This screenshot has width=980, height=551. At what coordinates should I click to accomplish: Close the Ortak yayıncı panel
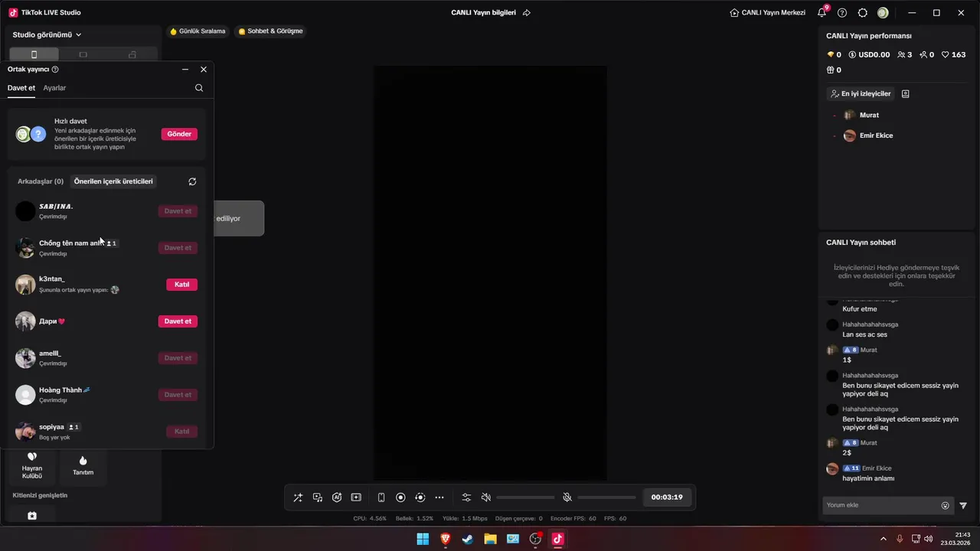tap(204, 69)
